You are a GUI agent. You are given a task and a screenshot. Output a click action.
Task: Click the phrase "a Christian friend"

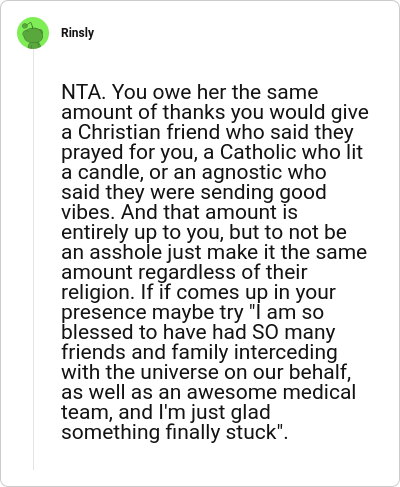click(142, 132)
